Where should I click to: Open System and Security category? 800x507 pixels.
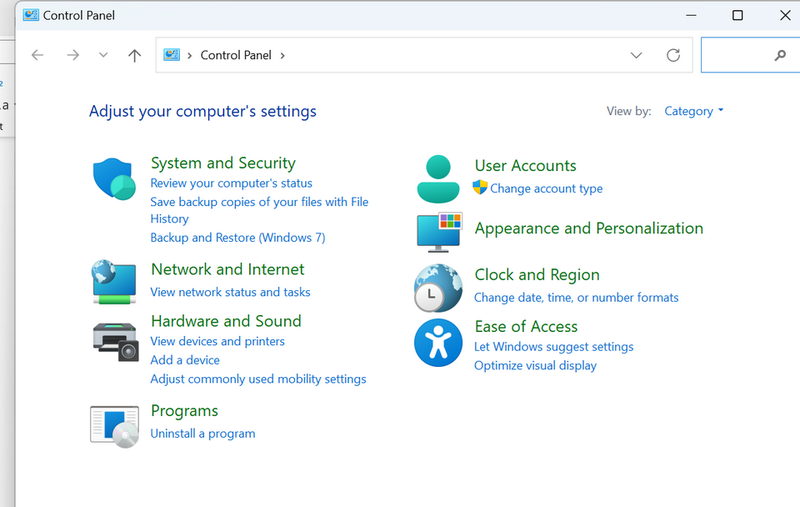(223, 163)
